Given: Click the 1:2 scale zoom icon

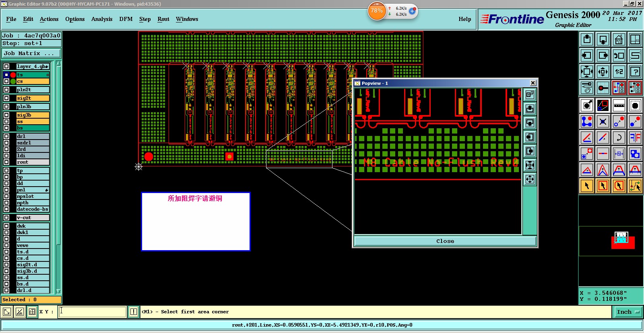Looking at the screenshot, I should pyautogui.click(x=619, y=72).
